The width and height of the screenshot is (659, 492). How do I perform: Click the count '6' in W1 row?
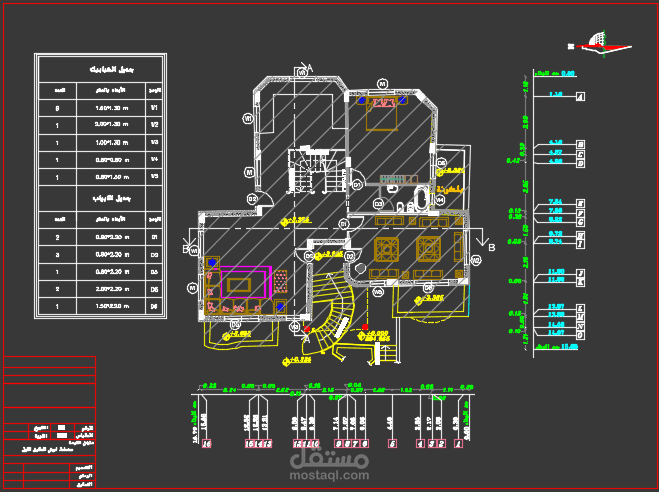(58, 108)
